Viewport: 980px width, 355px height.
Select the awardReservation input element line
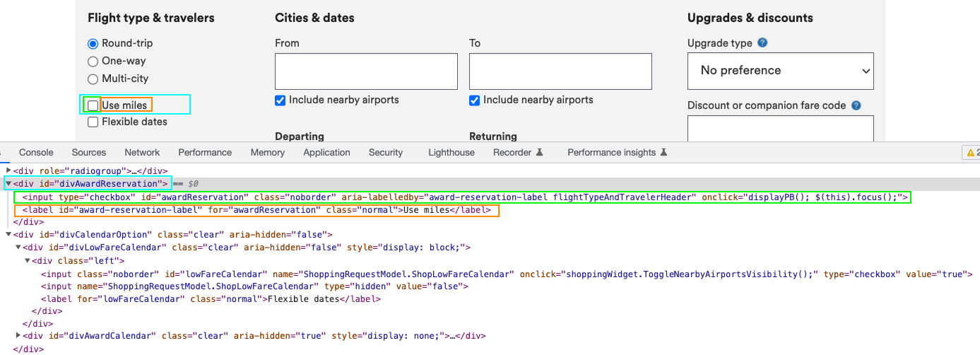[464, 197]
